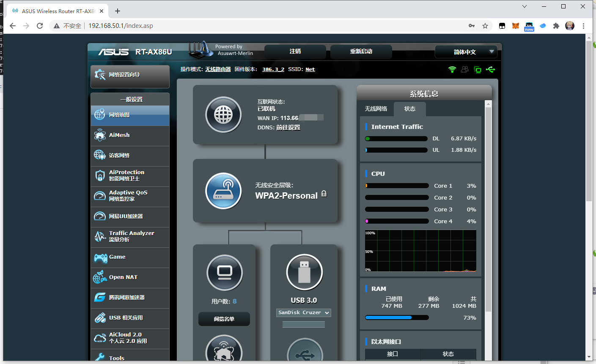Select the ASUS Wireless Router browser tab

58,11
